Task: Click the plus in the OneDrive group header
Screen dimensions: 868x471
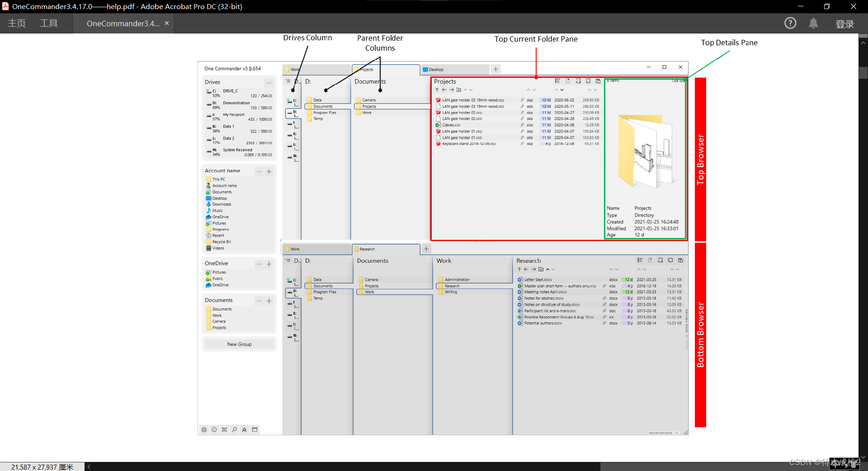Action: click(269, 264)
